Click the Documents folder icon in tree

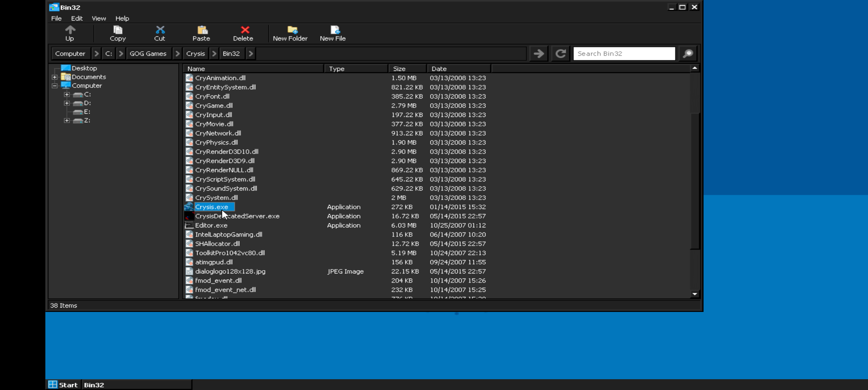tap(65, 77)
